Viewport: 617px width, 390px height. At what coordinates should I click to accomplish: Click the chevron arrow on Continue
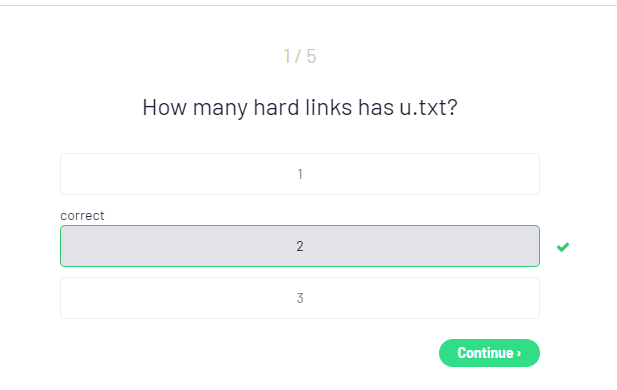coord(519,353)
